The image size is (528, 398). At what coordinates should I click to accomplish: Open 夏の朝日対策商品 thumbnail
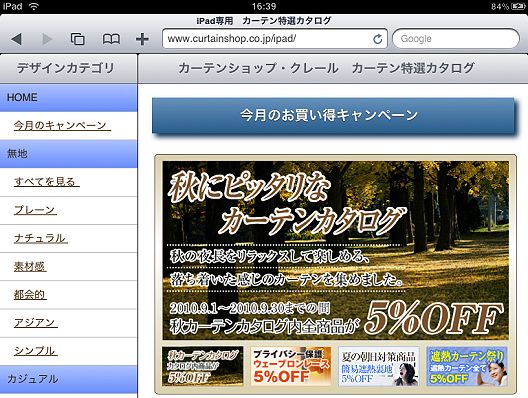tap(379, 366)
